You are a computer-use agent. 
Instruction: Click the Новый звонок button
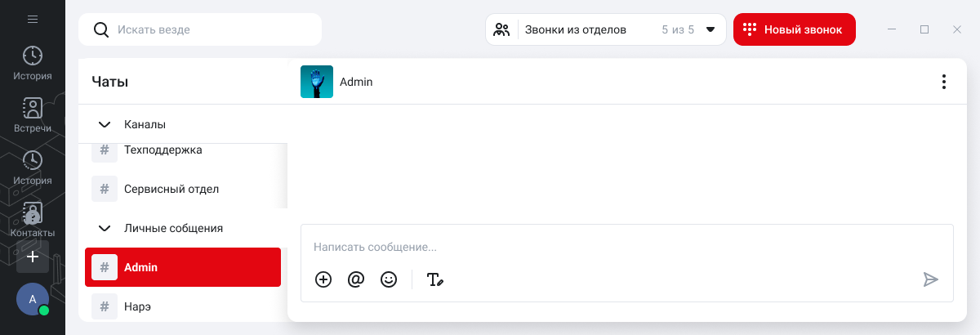coord(794,29)
